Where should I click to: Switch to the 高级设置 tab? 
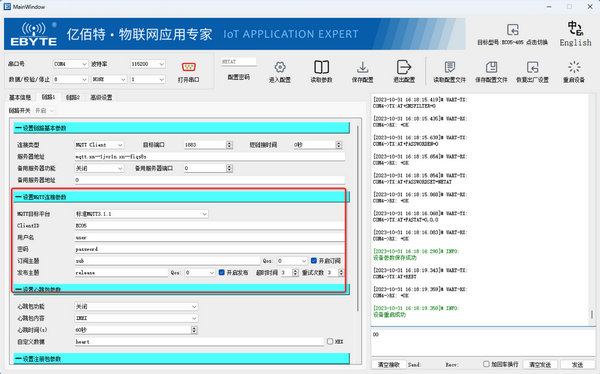coord(101,97)
